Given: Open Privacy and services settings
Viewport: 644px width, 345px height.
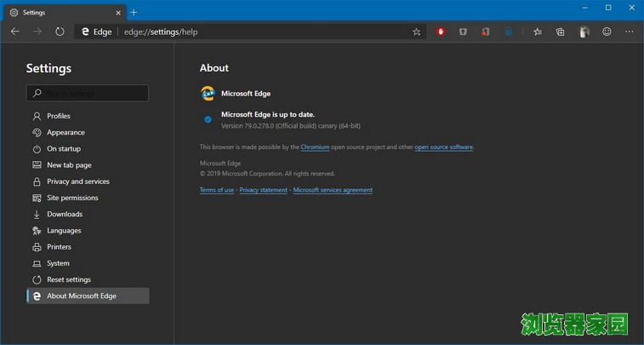Looking at the screenshot, I should pyautogui.click(x=77, y=181).
